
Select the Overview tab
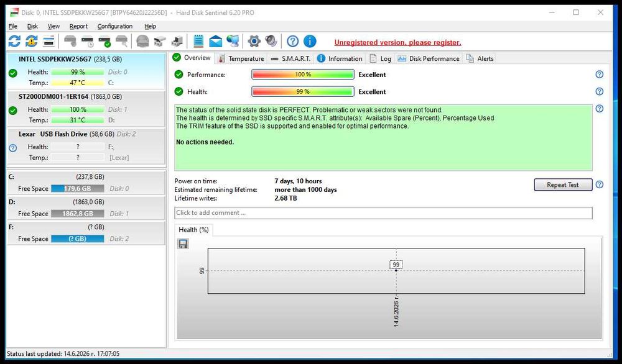(192, 58)
